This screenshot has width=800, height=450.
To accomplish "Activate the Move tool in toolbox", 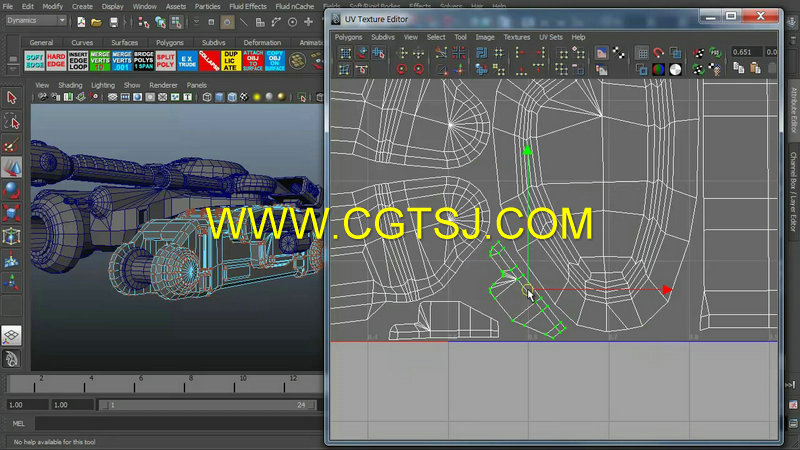I will pyautogui.click(x=11, y=167).
